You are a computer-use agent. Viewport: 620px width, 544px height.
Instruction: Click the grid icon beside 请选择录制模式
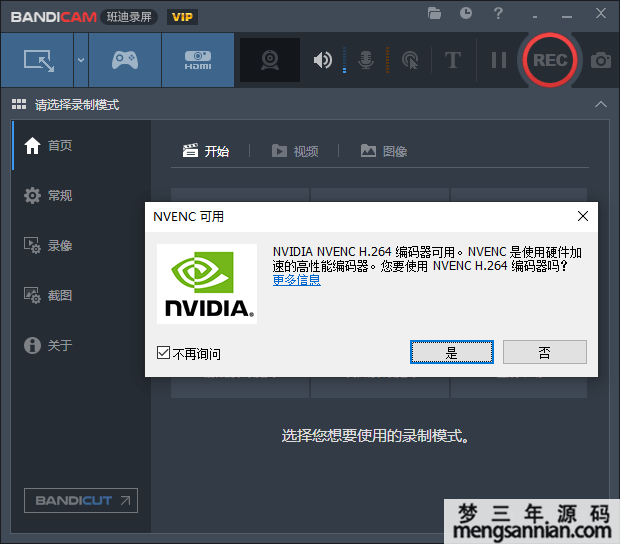click(x=19, y=104)
